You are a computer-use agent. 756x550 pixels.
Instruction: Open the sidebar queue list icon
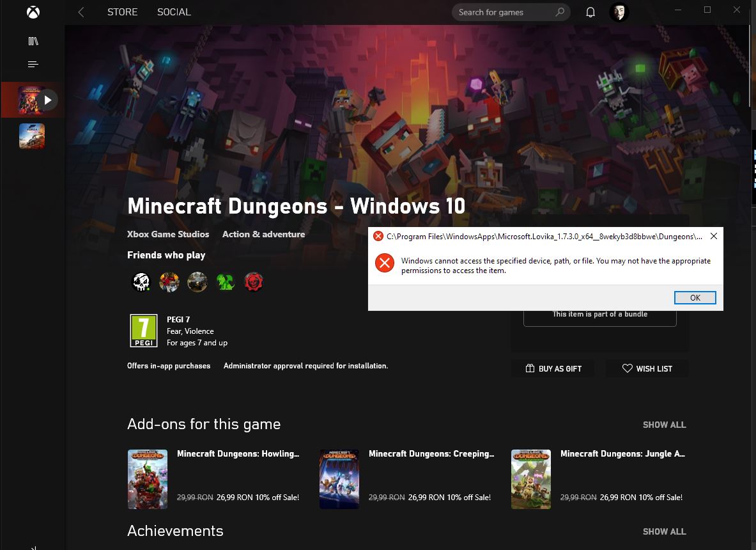point(33,64)
